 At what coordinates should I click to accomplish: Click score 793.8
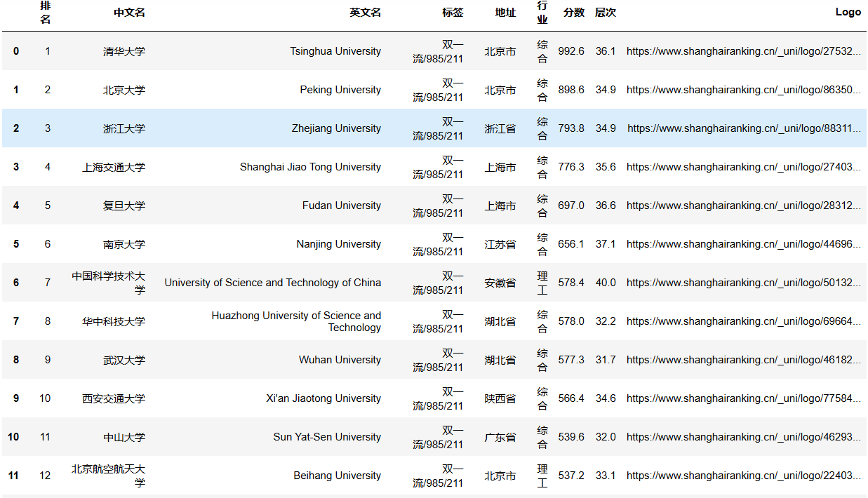(x=571, y=128)
